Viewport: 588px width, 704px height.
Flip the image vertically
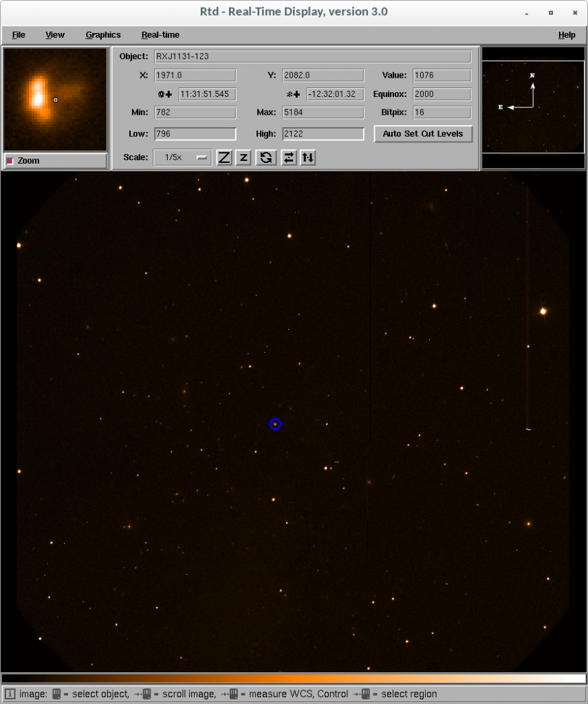click(x=307, y=157)
